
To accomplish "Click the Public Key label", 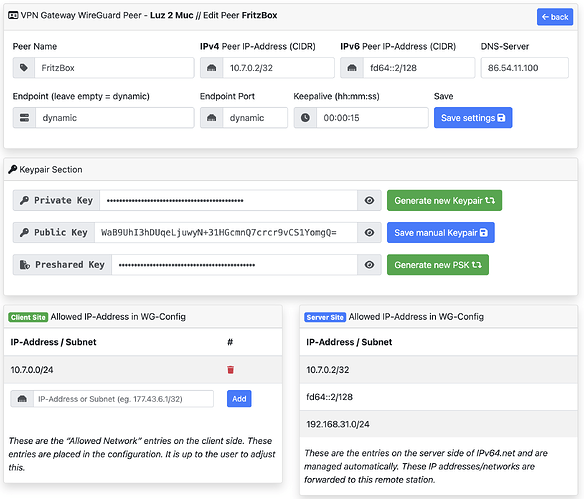I will pos(54,233).
